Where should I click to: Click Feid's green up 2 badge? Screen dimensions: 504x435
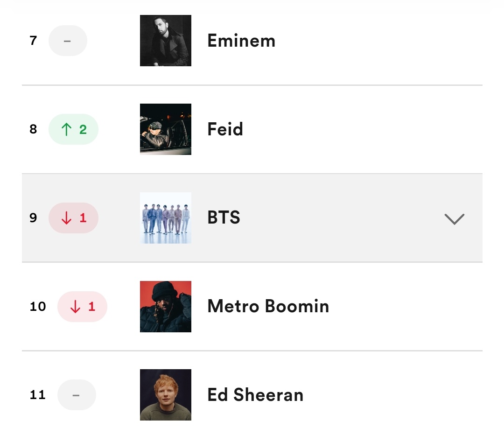[73, 129]
